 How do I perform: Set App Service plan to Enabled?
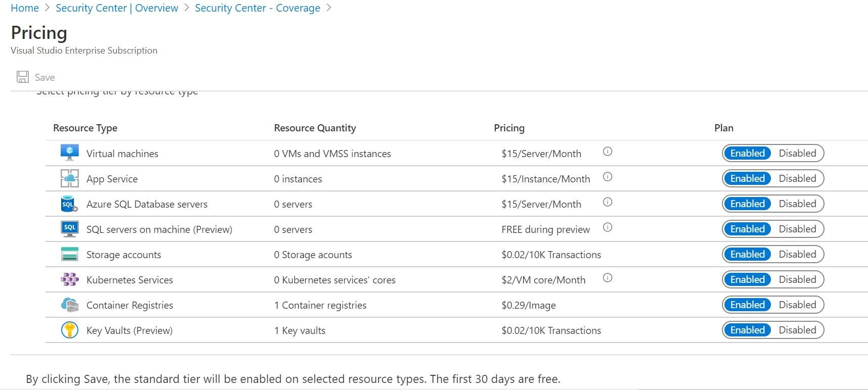click(x=747, y=178)
